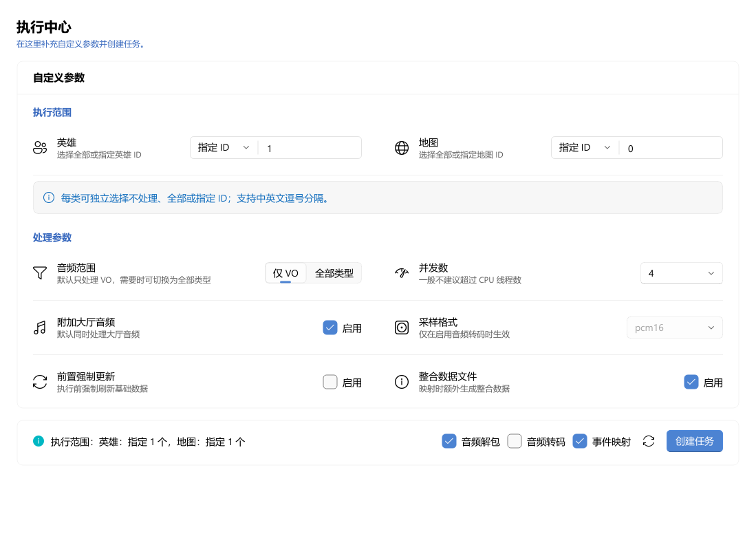Click the 执行中心 page title

[44, 27]
